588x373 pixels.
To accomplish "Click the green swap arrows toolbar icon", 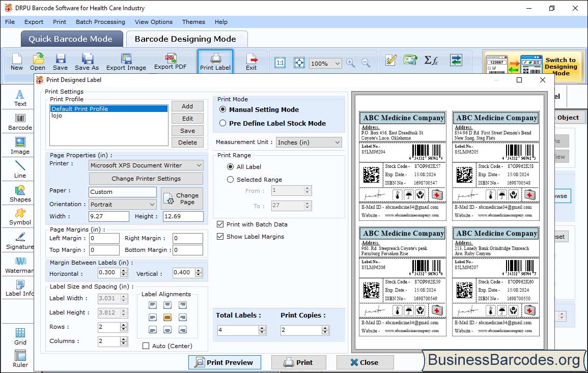I will [x=456, y=60].
